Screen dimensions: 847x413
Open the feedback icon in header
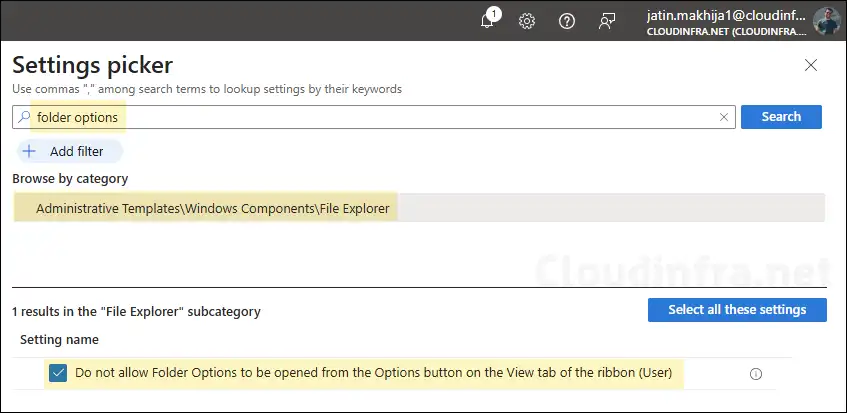coord(607,21)
